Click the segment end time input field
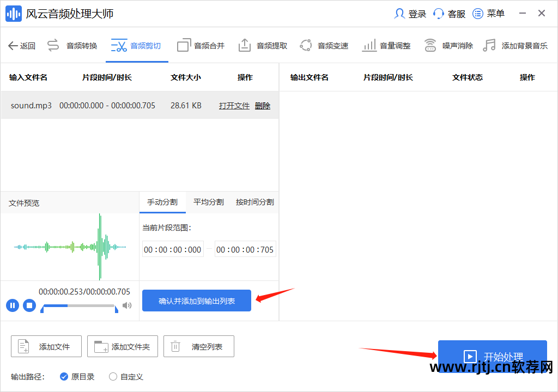 coord(245,249)
